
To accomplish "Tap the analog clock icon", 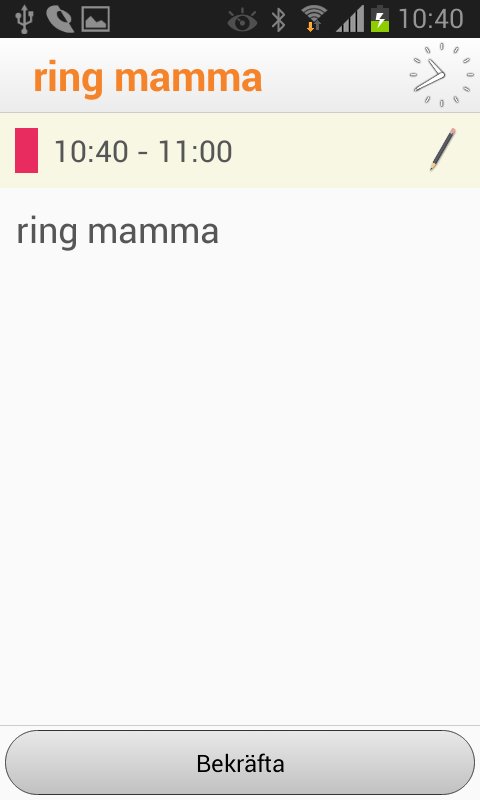I will pos(442,76).
